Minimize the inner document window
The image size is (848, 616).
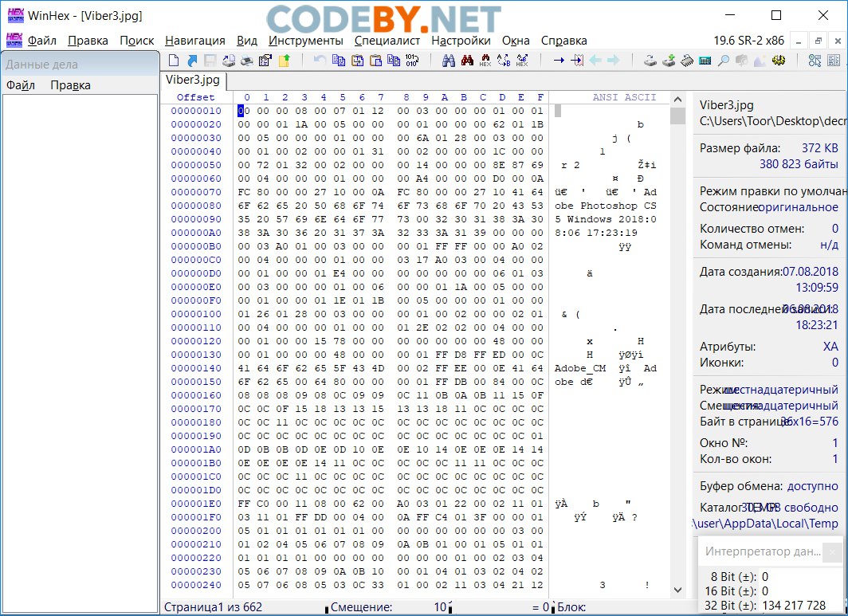[799, 41]
